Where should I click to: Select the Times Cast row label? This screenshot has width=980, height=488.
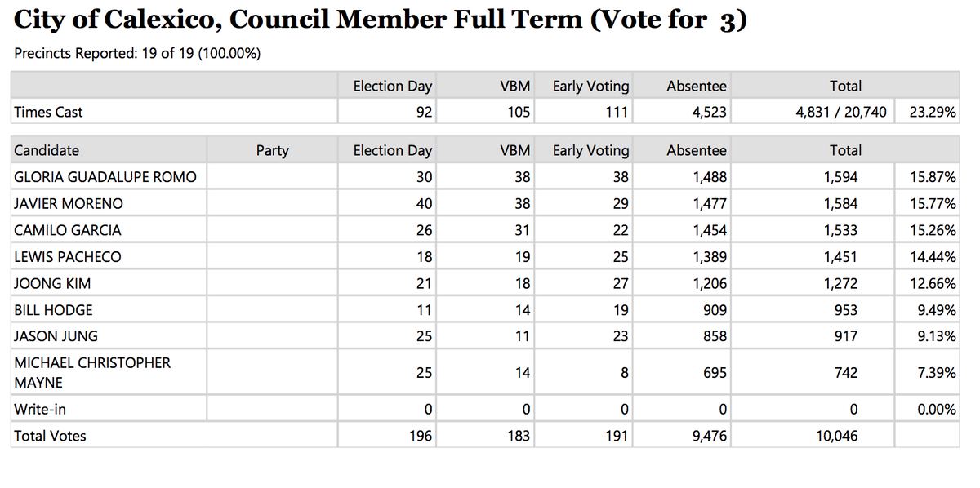click(48, 112)
